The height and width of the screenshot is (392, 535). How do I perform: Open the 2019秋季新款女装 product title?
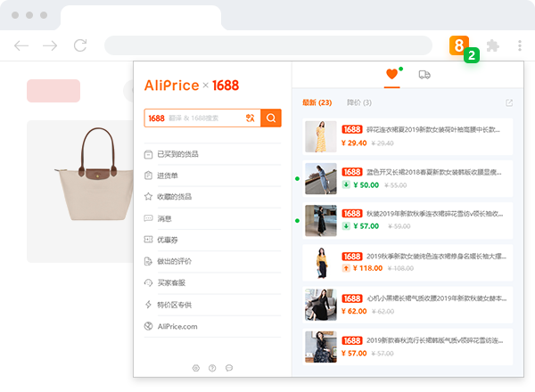click(x=436, y=256)
